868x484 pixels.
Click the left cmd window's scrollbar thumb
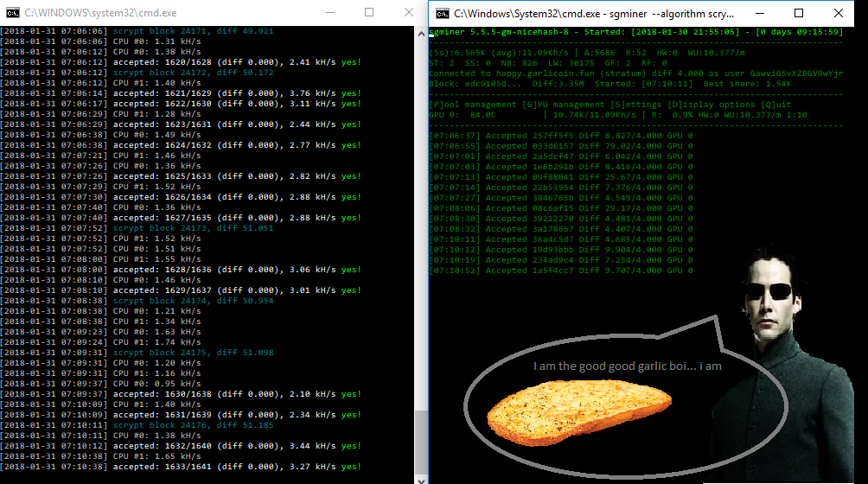point(421,442)
